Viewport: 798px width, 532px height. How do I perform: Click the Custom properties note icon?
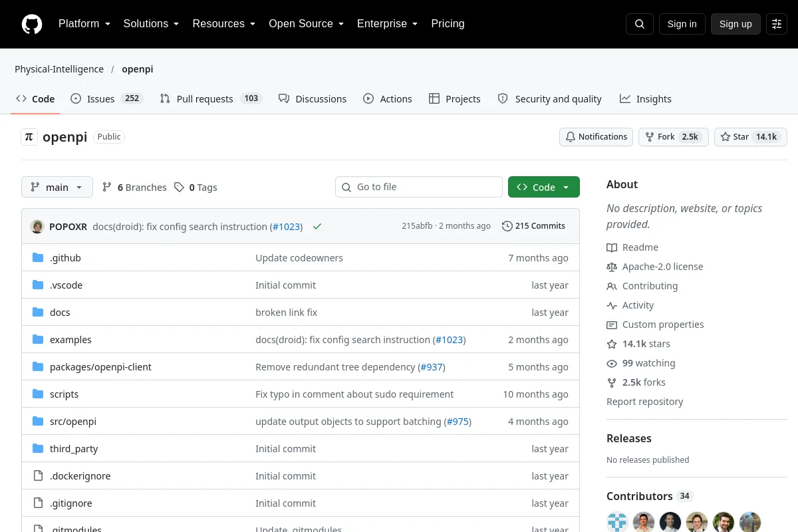click(612, 325)
